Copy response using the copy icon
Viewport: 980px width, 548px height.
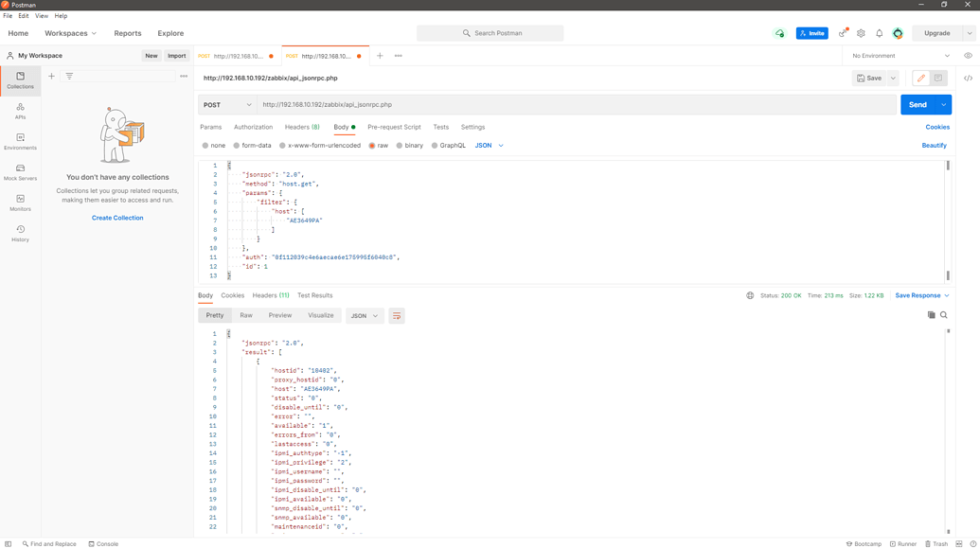931,315
